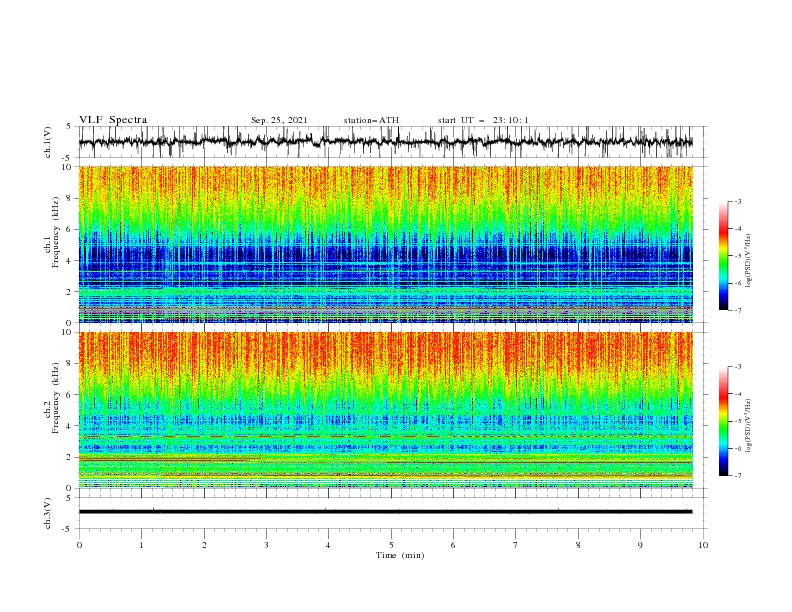Screen dimensions: 792x612
Task: Click the ch.2 PSD color bar
Action: click(x=723, y=421)
